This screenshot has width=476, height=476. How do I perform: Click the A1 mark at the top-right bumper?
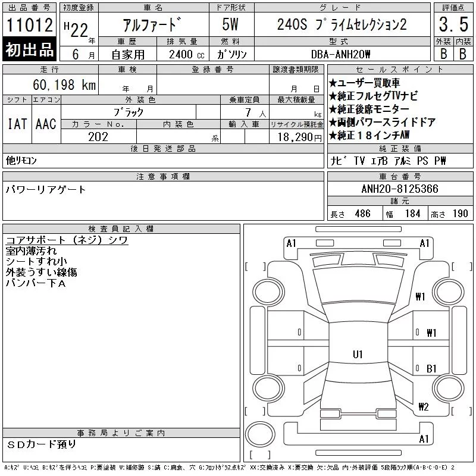[x=424, y=243]
